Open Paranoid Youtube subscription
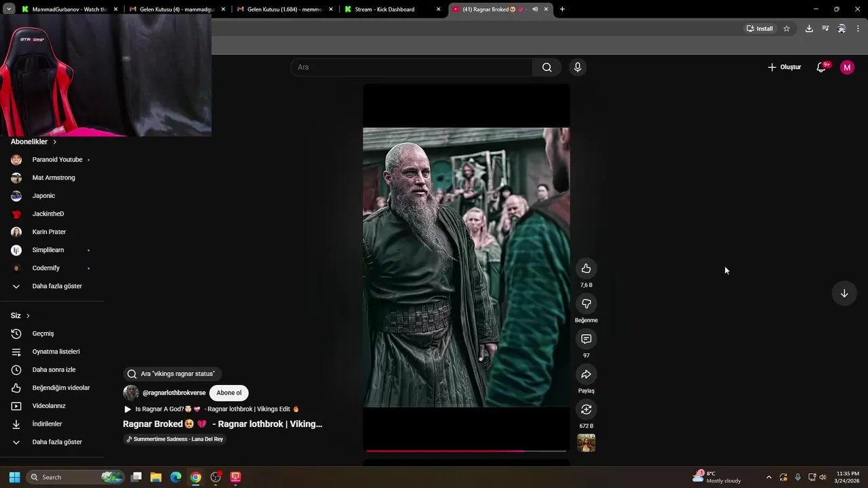The height and width of the screenshot is (488, 868). point(52,160)
